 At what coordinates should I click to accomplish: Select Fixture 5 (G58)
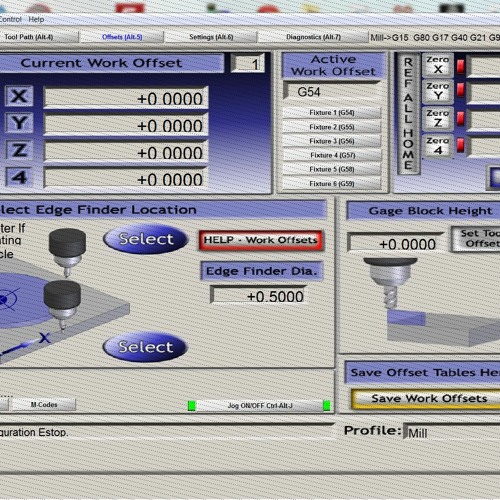pyautogui.click(x=332, y=169)
